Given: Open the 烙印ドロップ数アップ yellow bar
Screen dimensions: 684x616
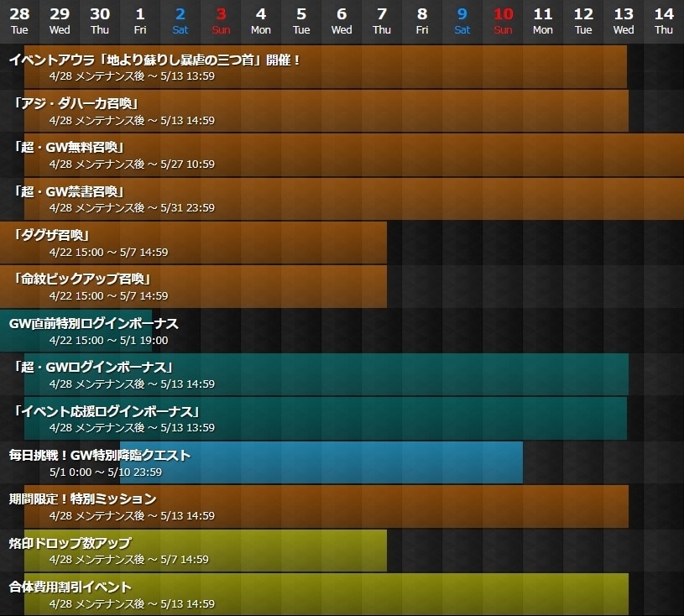Looking at the screenshot, I should pyautogui.click(x=206, y=551).
